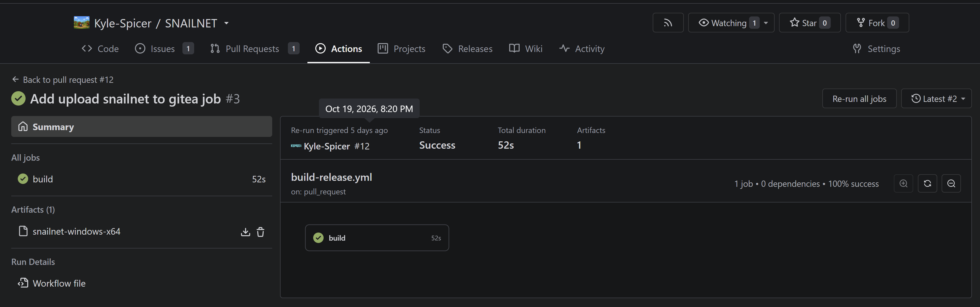980x307 pixels.
Task: Click the "Run Details" section heading
Action: 33,262
